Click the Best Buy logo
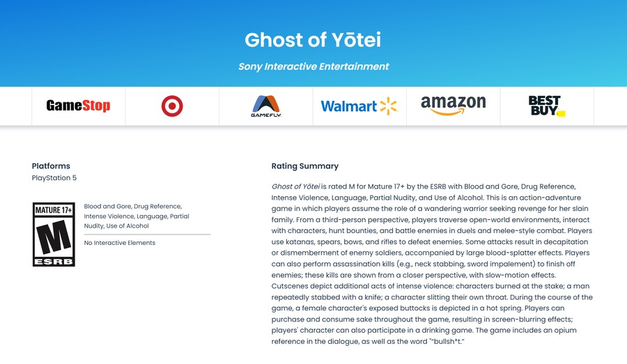Image resolution: width=627 pixels, height=364 pixels. 547,106
